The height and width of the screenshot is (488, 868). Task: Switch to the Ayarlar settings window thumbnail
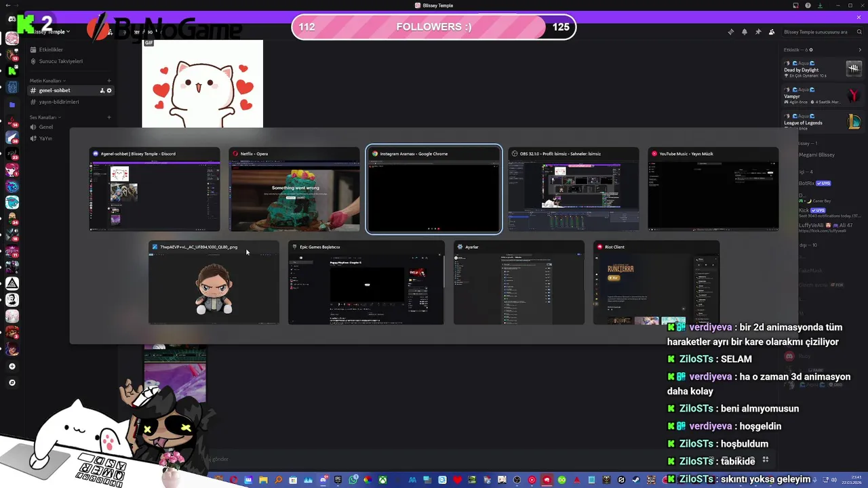click(x=519, y=283)
